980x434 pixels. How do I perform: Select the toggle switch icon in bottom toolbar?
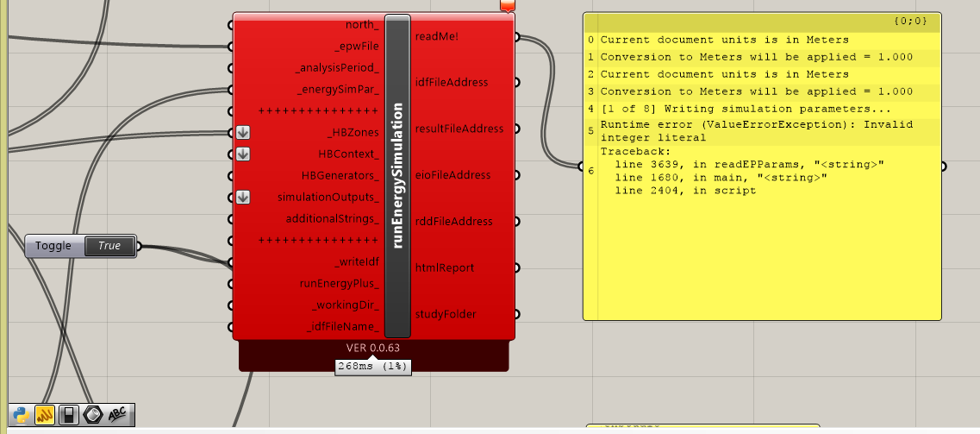[x=69, y=415]
